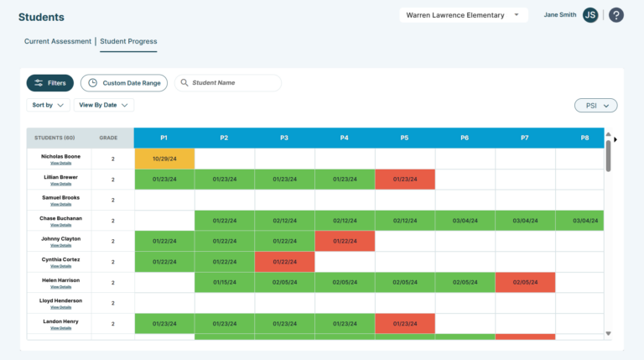The width and height of the screenshot is (644, 360).
Task: Click the JS user avatar
Action: click(590, 15)
